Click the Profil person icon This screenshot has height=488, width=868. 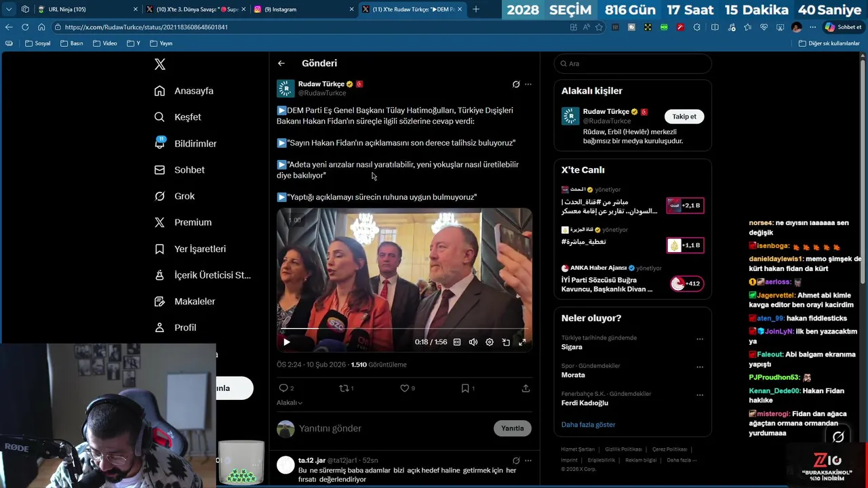(x=159, y=327)
